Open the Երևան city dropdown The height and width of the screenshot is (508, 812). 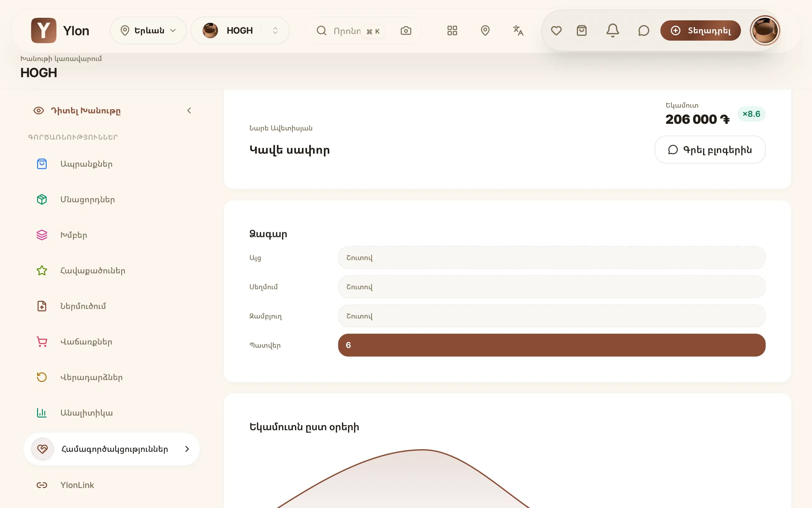point(148,30)
